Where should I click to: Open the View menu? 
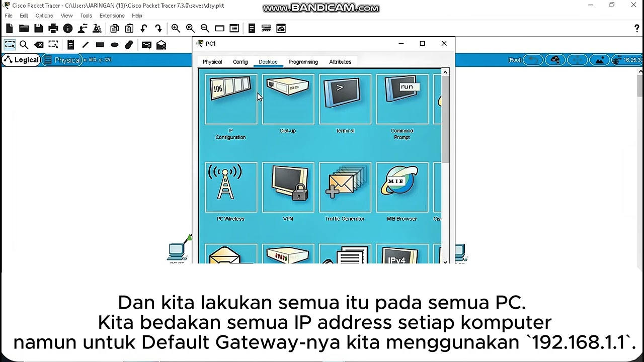click(67, 16)
